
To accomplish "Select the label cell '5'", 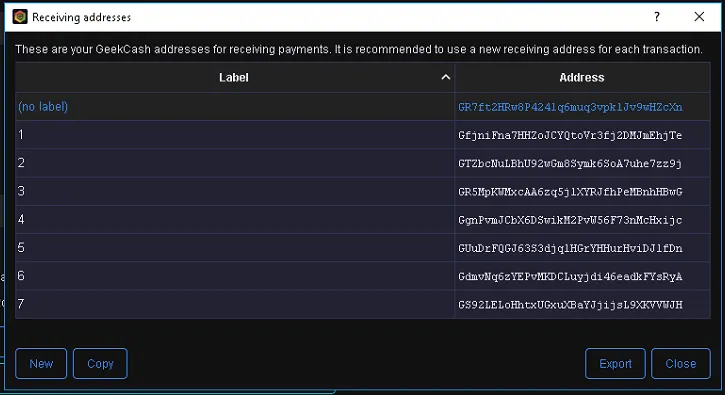I will [x=234, y=247].
